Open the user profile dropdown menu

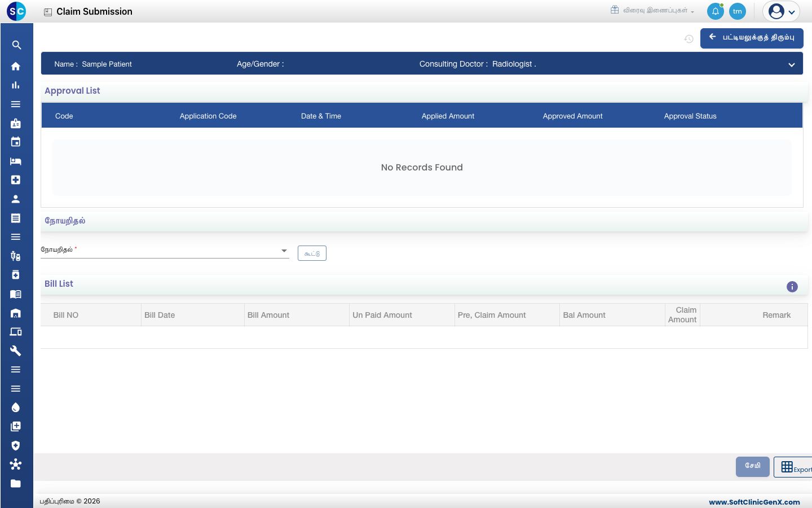point(781,11)
